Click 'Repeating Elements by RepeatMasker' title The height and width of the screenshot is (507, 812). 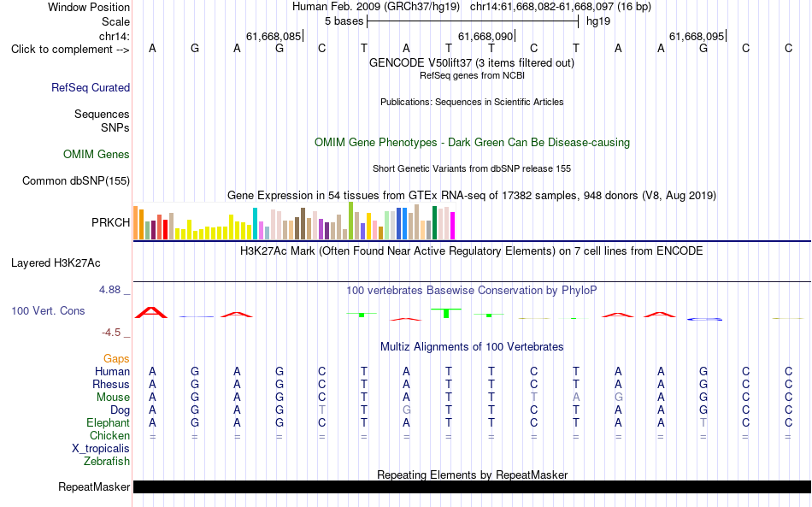tap(472, 475)
